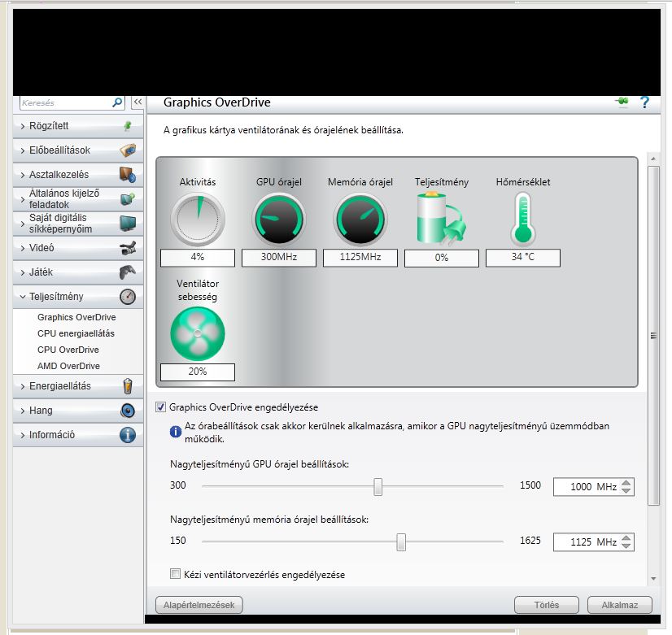Open CPU OverDrive page
The image size is (672, 635).
pyautogui.click(x=68, y=350)
